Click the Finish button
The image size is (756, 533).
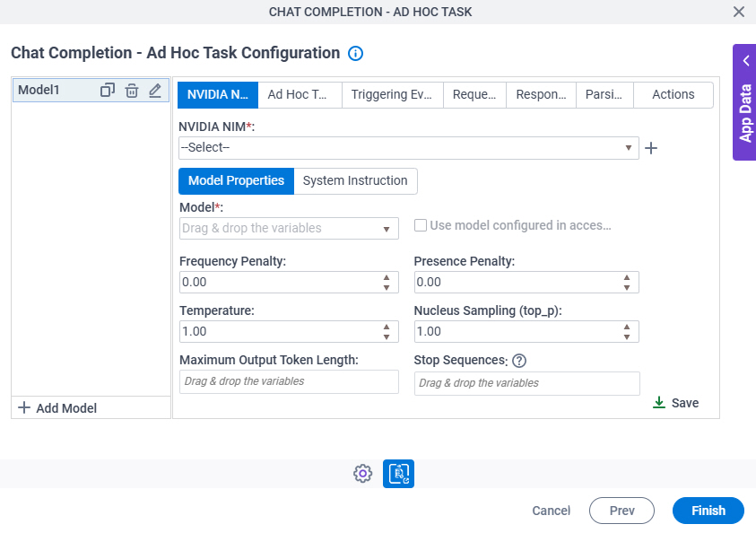pyautogui.click(x=708, y=511)
